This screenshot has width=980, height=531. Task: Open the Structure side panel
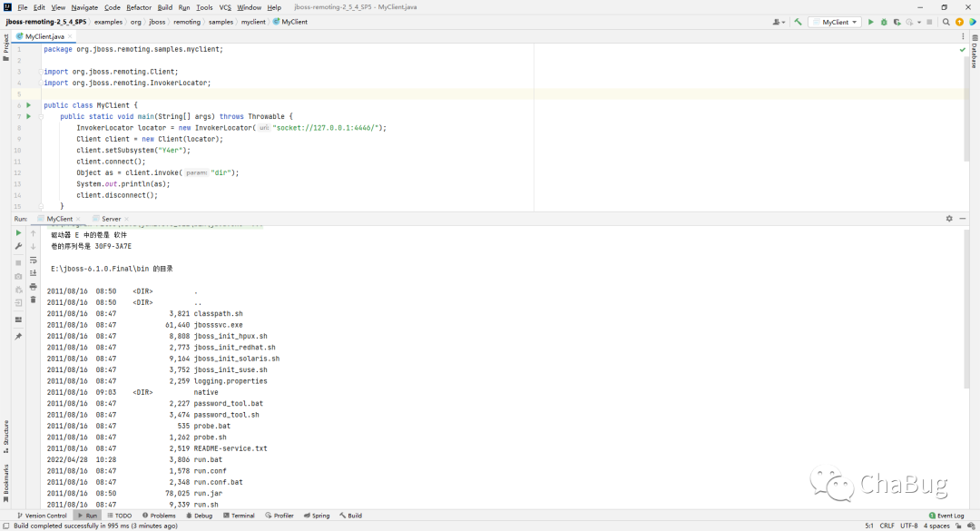pos(5,437)
